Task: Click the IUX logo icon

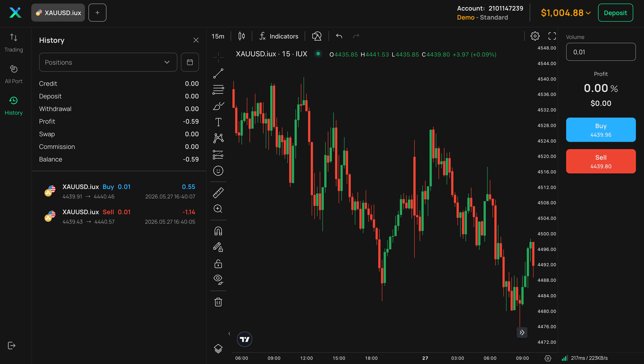Action: coord(15,13)
